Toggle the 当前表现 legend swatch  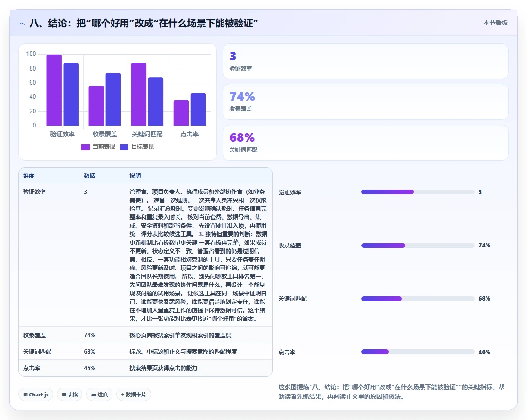point(85,147)
